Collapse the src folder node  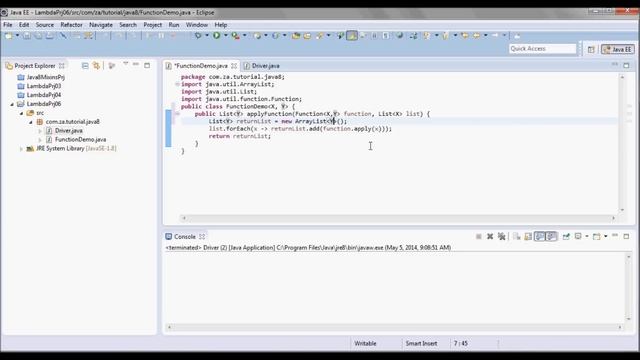(x=22, y=113)
